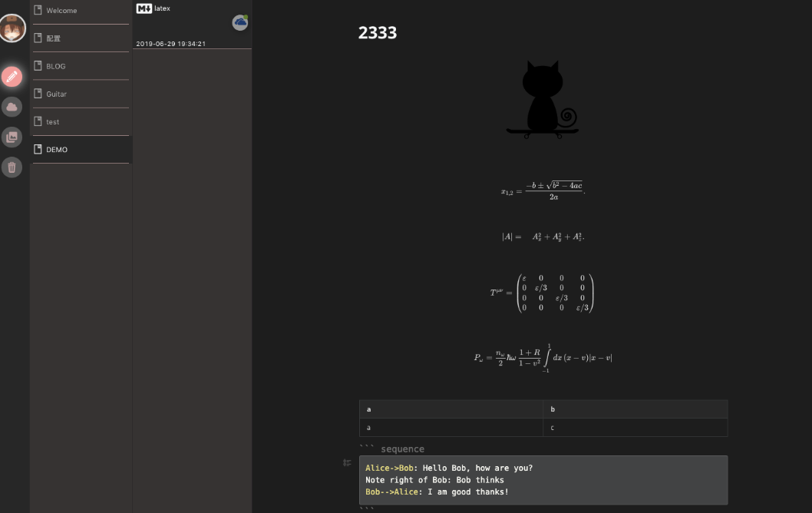The height and width of the screenshot is (513, 812).
Task: Click table header cell a
Action: (x=451, y=409)
